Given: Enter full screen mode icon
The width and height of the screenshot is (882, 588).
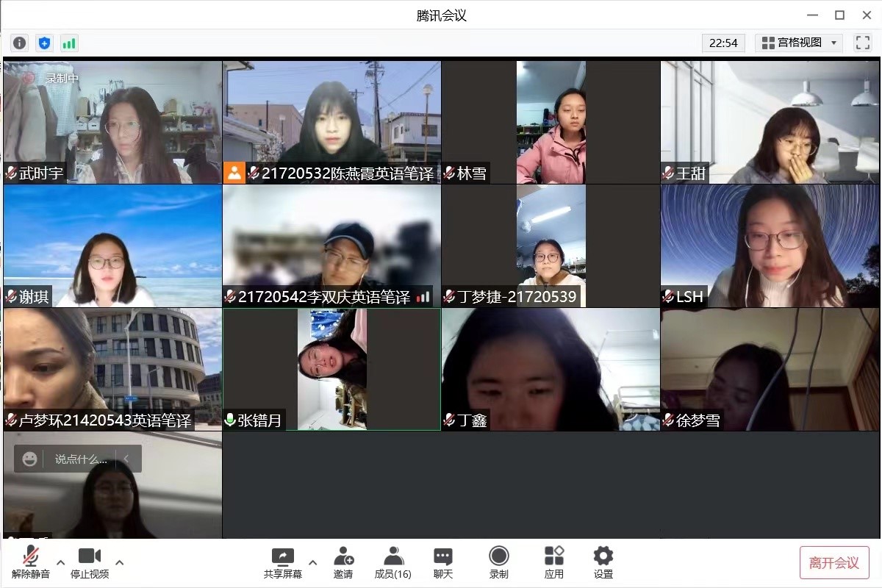Looking at the screenshot, I should 862,43.
